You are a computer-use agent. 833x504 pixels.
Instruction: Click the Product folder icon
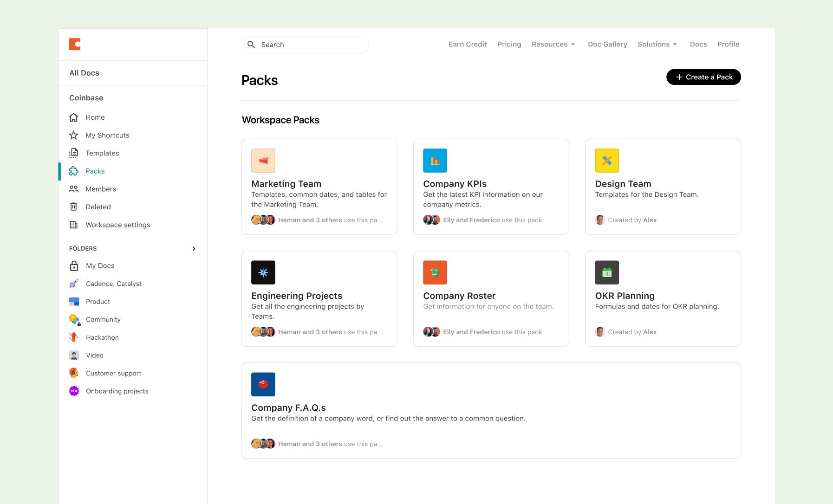click(74, 302)
